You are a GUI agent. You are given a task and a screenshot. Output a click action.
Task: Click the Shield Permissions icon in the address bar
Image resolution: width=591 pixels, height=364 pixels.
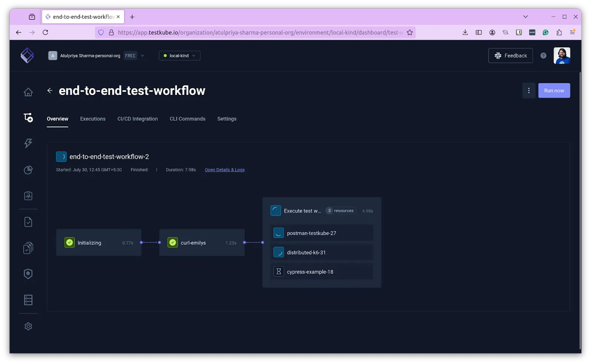click(101, 32)
